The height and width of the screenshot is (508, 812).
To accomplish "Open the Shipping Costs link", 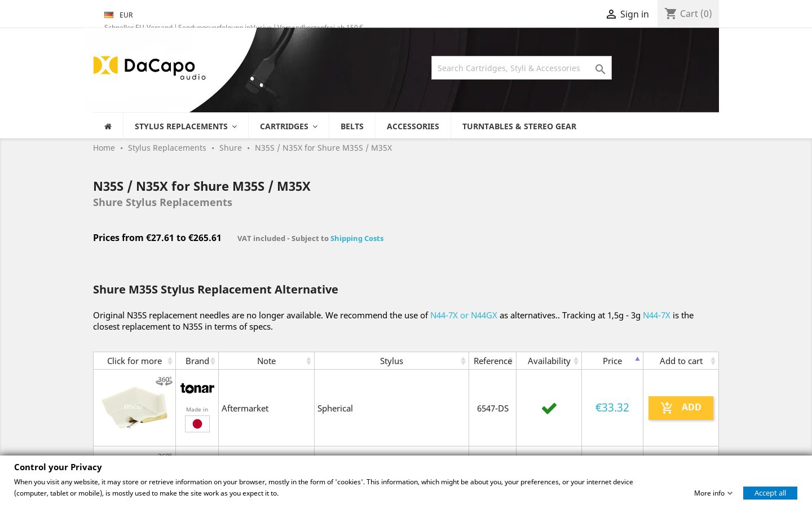I will tap(357, 238).
